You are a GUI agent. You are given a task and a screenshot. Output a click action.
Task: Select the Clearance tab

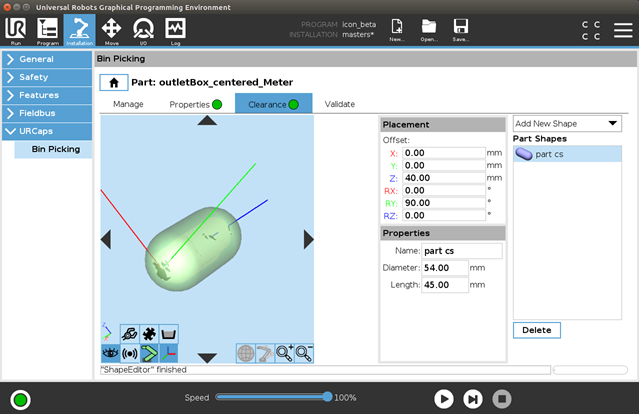273,104
